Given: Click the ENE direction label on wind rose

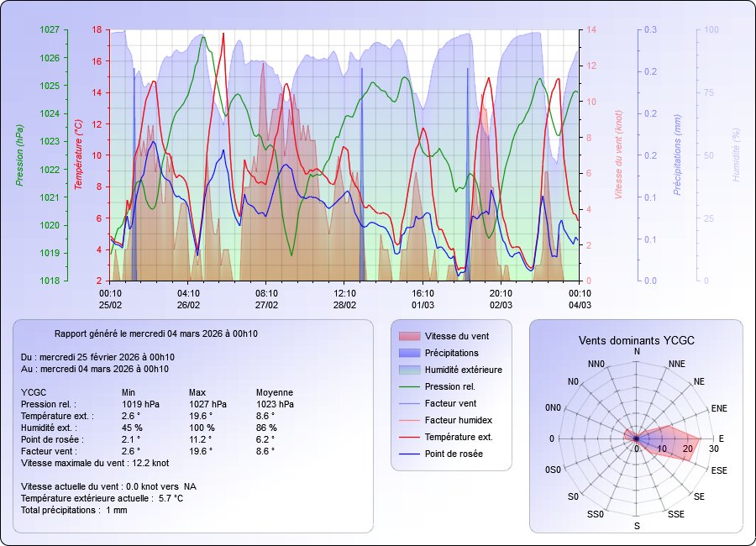Looking at the screenshot, I should point(719,408).
